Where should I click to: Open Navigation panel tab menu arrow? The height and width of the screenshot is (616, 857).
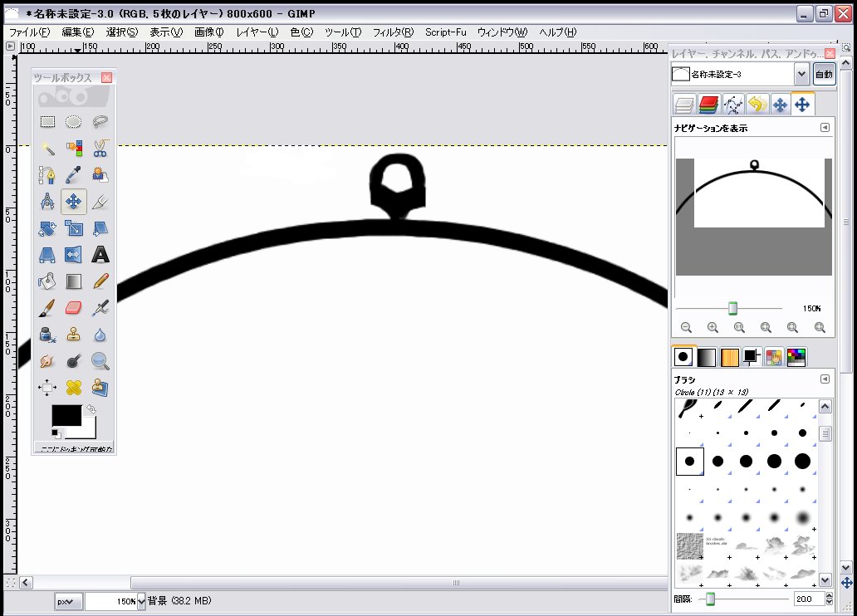825,127
